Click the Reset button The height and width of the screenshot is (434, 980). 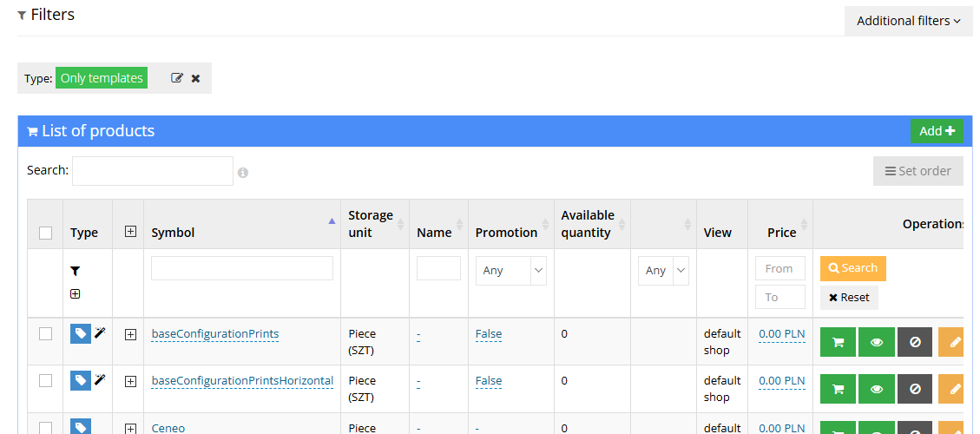850,298
